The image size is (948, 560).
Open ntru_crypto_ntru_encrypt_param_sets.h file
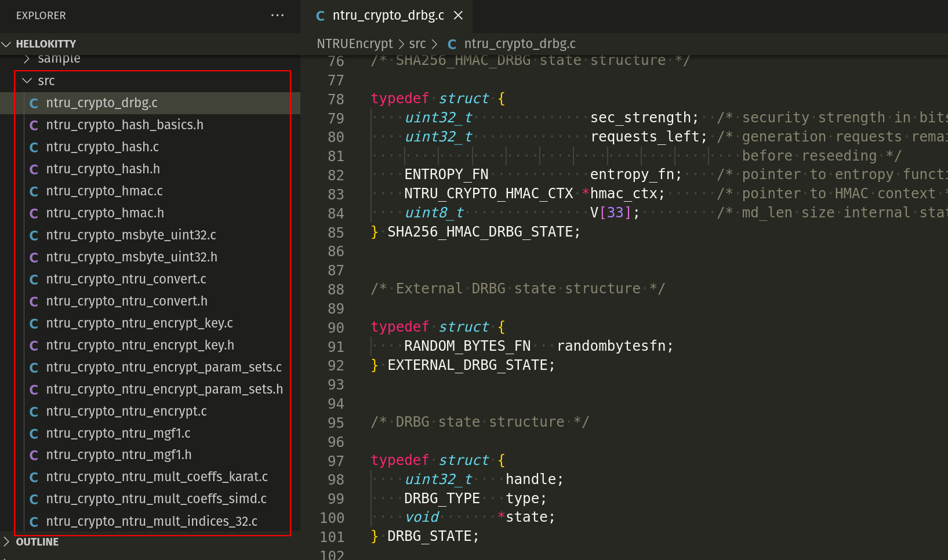(150, 389)
